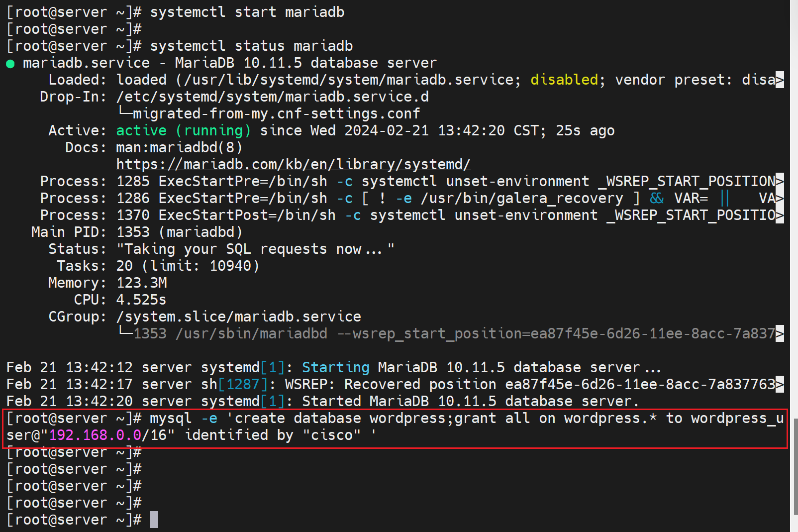
Task: Click the truncation arrow on the CGroup process line
Action: 780,333
